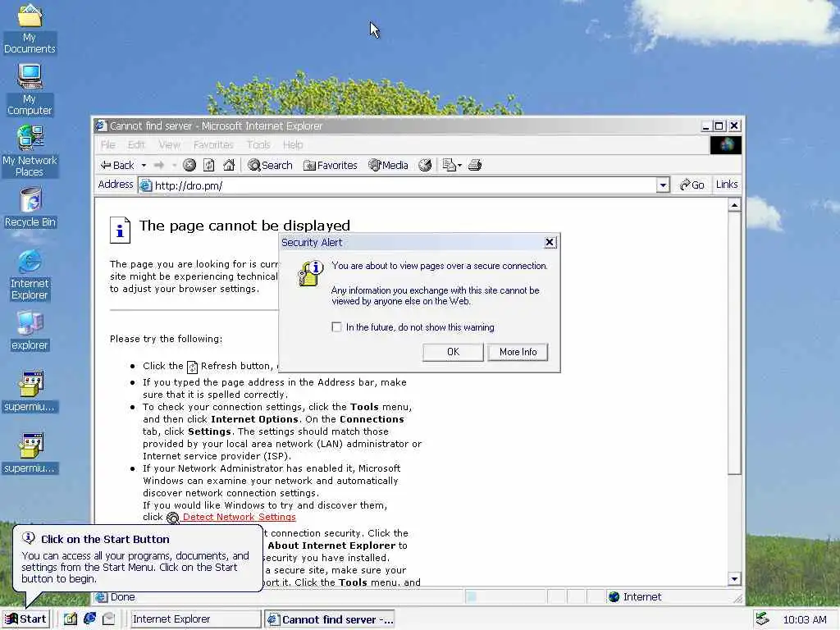Image resolution: width=840 pixels, height=630 pixels.
Task: Open My Documents desktop icon
Action: click(30, 29)
